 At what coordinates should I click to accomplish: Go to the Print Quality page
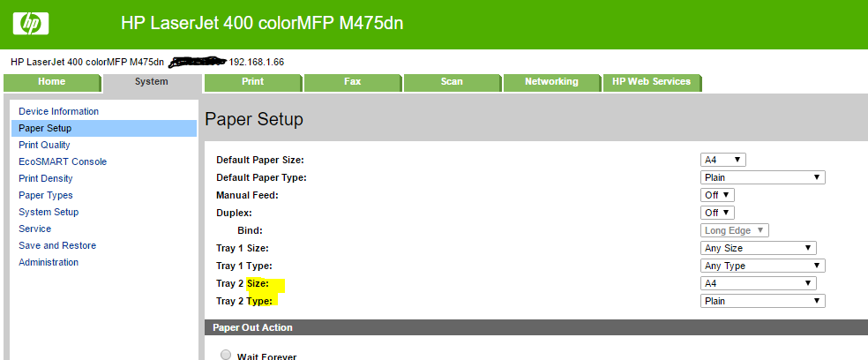tap(44, 145)
